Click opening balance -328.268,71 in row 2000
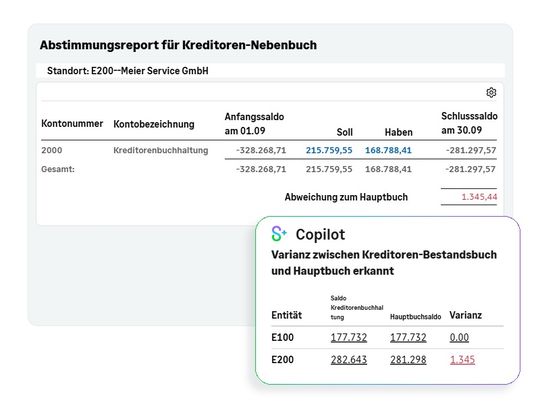Viewport: 540px width, 405px height. 261,150
